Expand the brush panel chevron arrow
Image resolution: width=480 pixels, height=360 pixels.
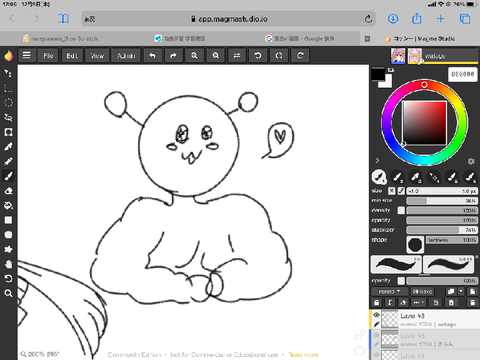pyautogui.click(x=377, y=161)
